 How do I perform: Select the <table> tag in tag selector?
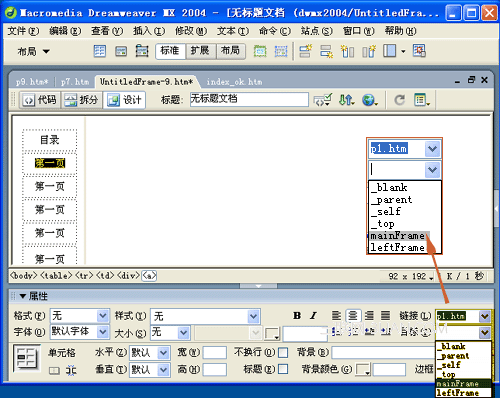[x=56, y=276]
